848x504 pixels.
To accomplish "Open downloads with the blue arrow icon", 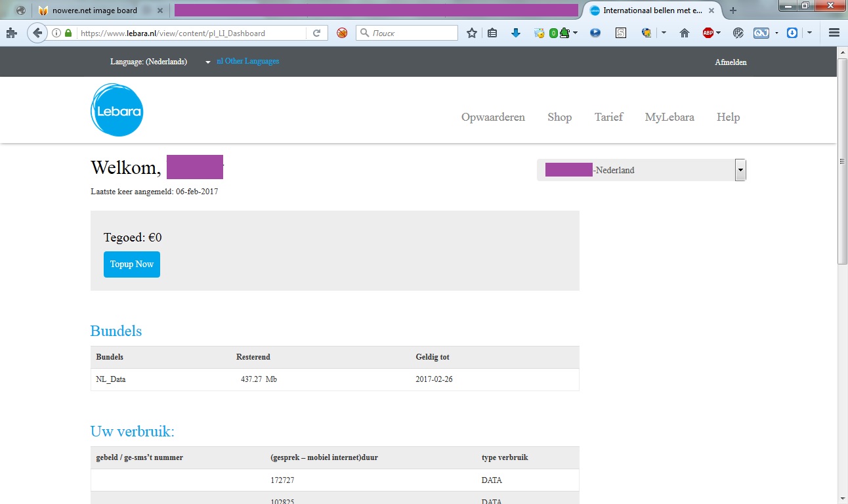I will pos(516,33).
